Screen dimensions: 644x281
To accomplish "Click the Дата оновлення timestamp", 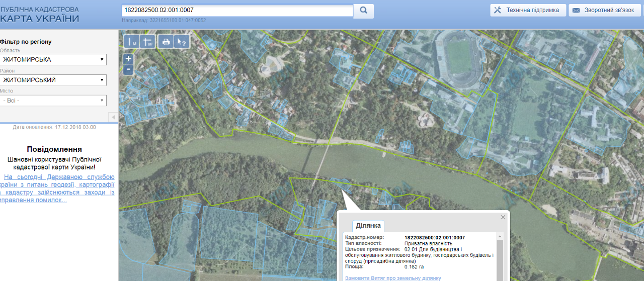I will (54, 127).
